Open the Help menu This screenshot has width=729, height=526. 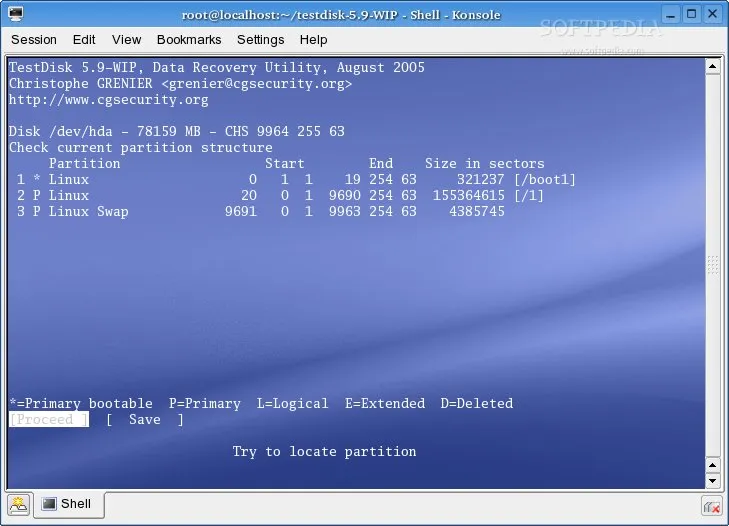[x=313, y=39]
